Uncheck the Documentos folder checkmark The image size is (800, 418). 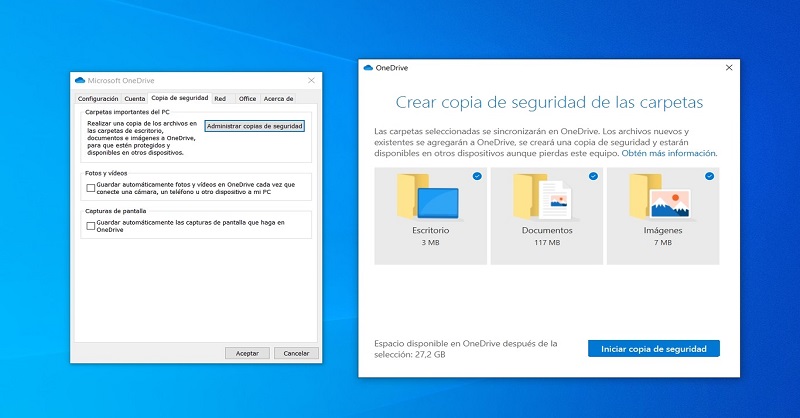(x=593, y=176)
